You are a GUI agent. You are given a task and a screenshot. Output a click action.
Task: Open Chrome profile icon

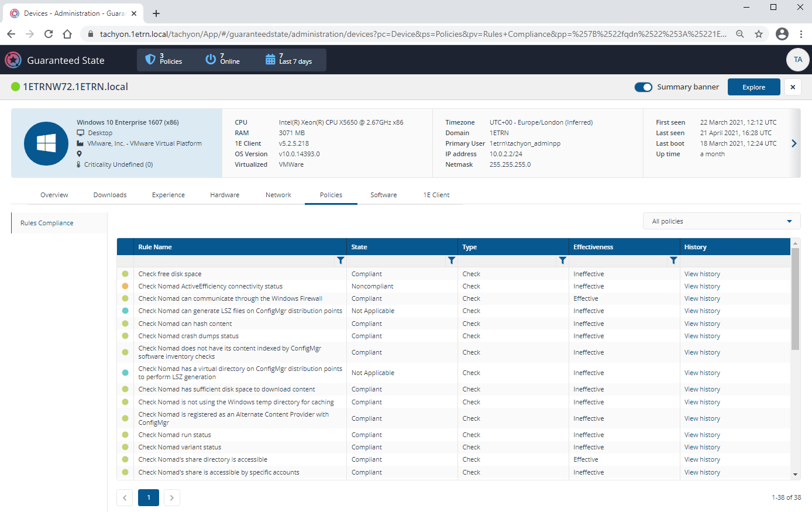coord(782,34)
